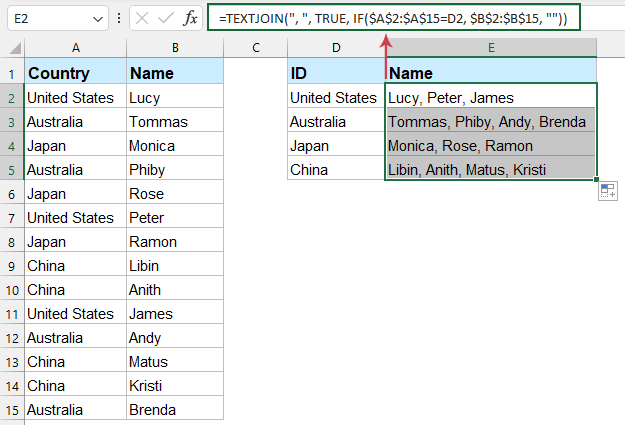
Task: Select cell A4 Japan
Action: [76, 144]
